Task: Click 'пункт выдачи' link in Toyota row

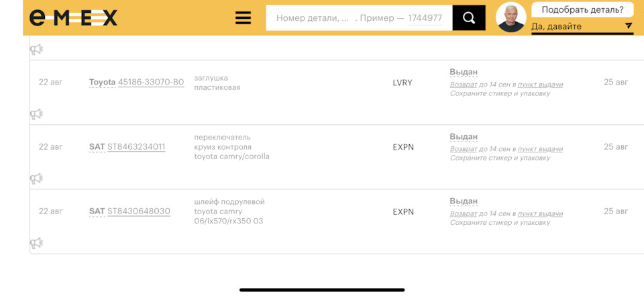Action: tap(540, 85)
